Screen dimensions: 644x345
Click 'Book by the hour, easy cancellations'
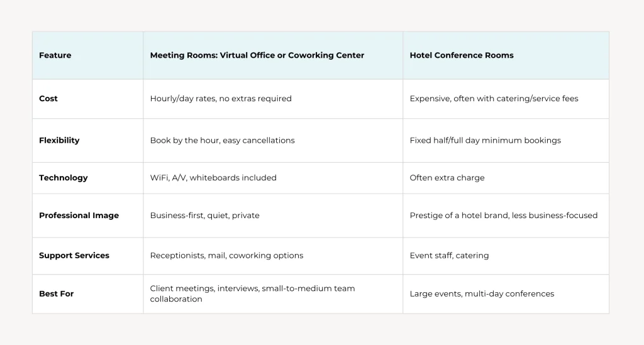click(x=222, y=140)
